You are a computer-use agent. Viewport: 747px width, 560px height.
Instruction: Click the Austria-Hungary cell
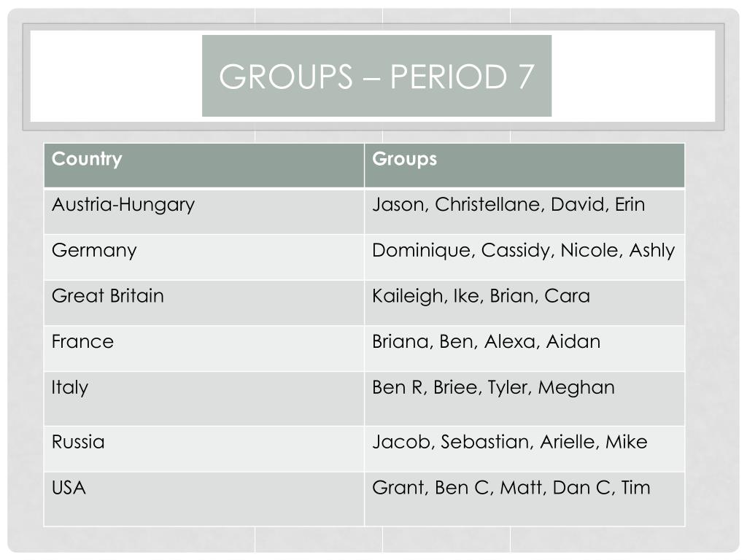(204, 211)
